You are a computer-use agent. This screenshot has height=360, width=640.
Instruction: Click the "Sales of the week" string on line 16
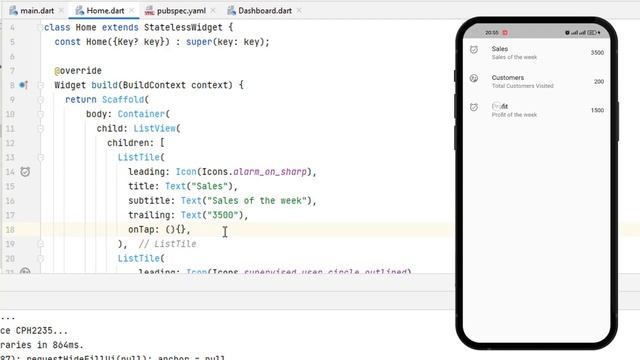coord(257,201)
